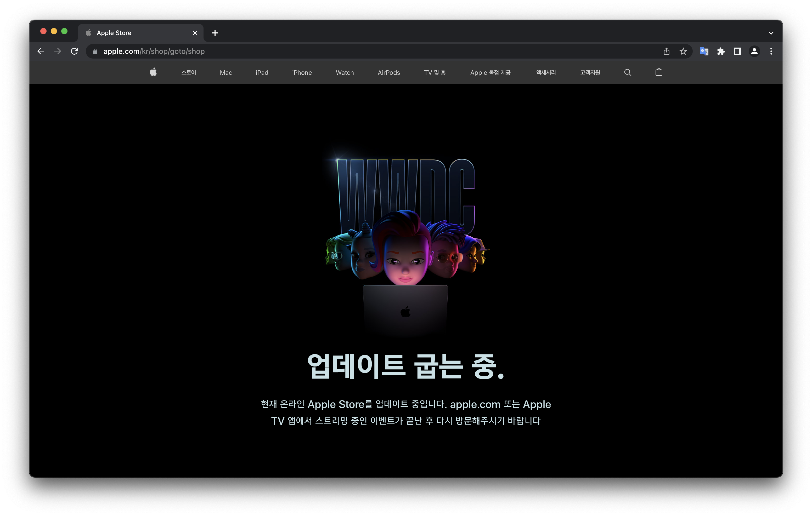Open the search icon in the navigation bar
The width and height of the screenshot is (812, 516).
tap(628, 72)
